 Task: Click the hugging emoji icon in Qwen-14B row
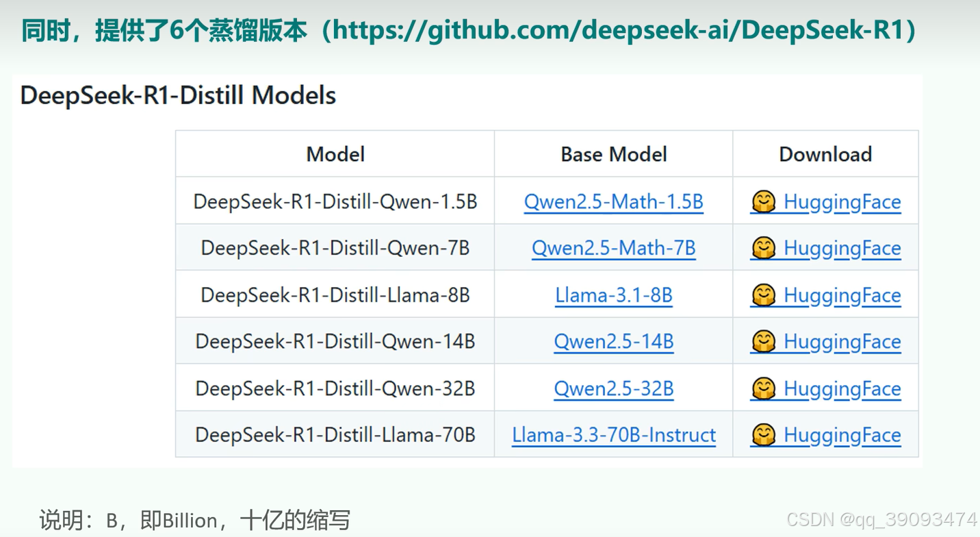click(763, 341)
